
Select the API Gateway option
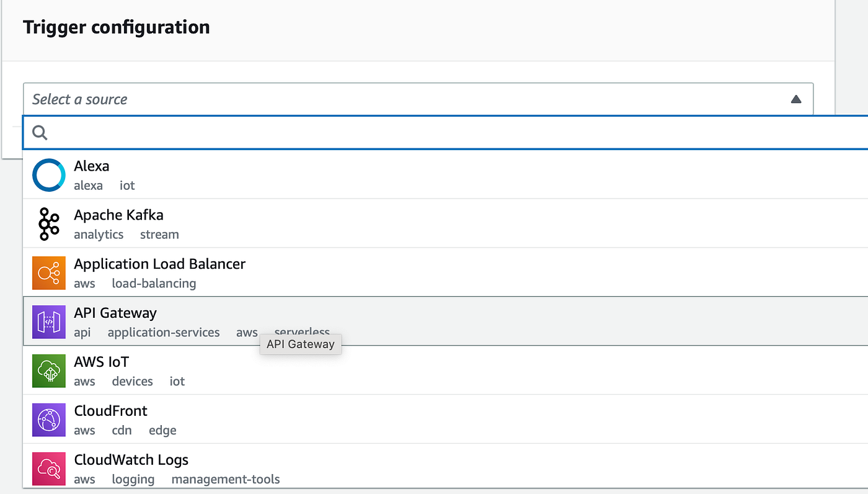pos(445,321)
